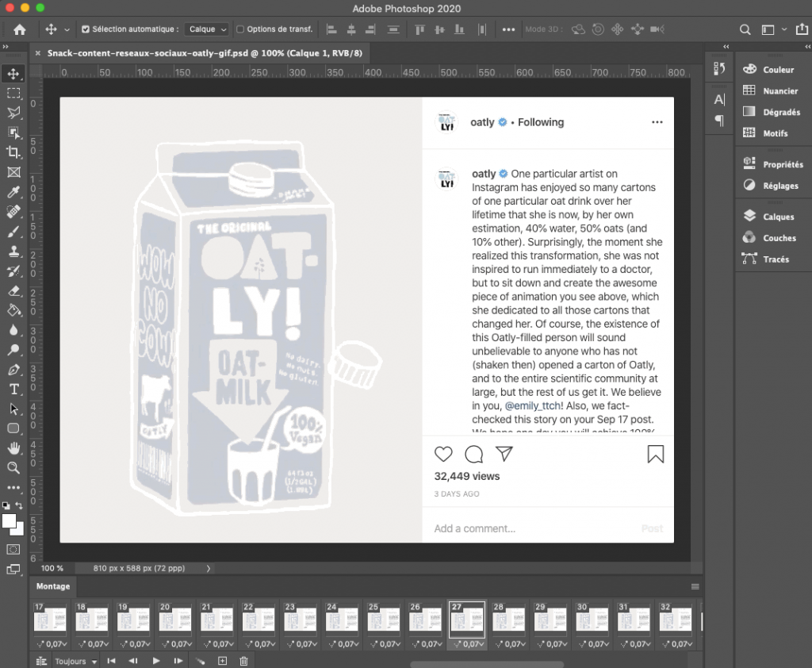Open the Montage panel menu
This screenshot has width=812, height=668.
[x=695, y=586]
